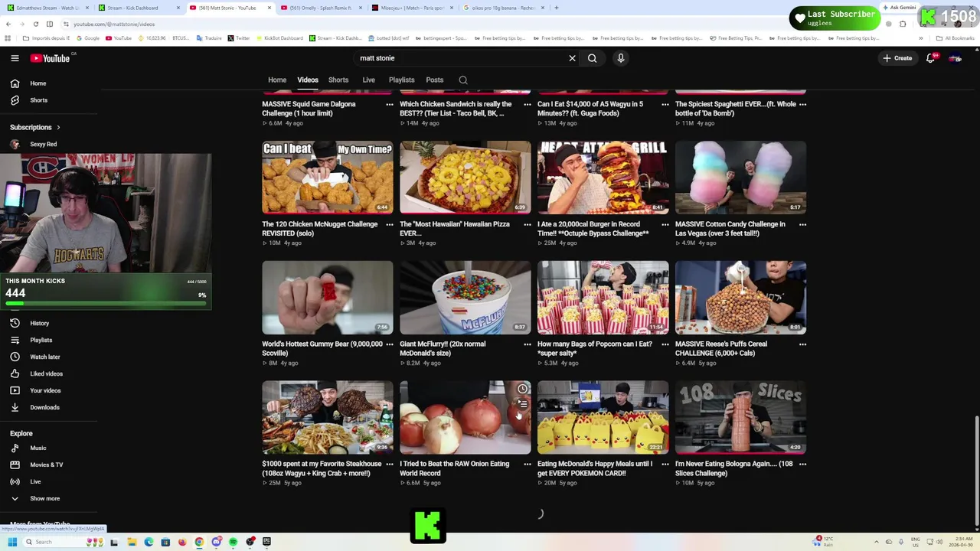Open the notifications bell

(931, 58)
